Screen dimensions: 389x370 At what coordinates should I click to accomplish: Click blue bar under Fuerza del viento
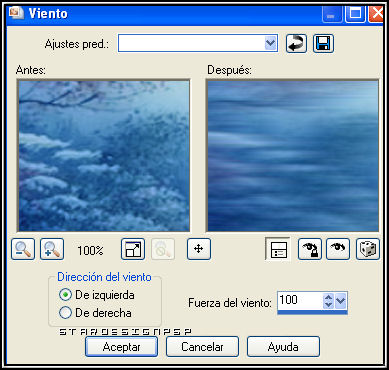[312, 312]
